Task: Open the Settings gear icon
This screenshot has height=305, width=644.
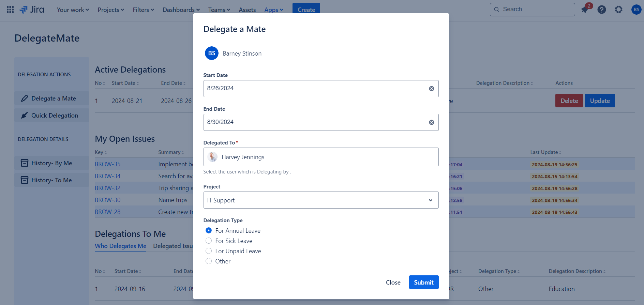Action: pos(618,10)
